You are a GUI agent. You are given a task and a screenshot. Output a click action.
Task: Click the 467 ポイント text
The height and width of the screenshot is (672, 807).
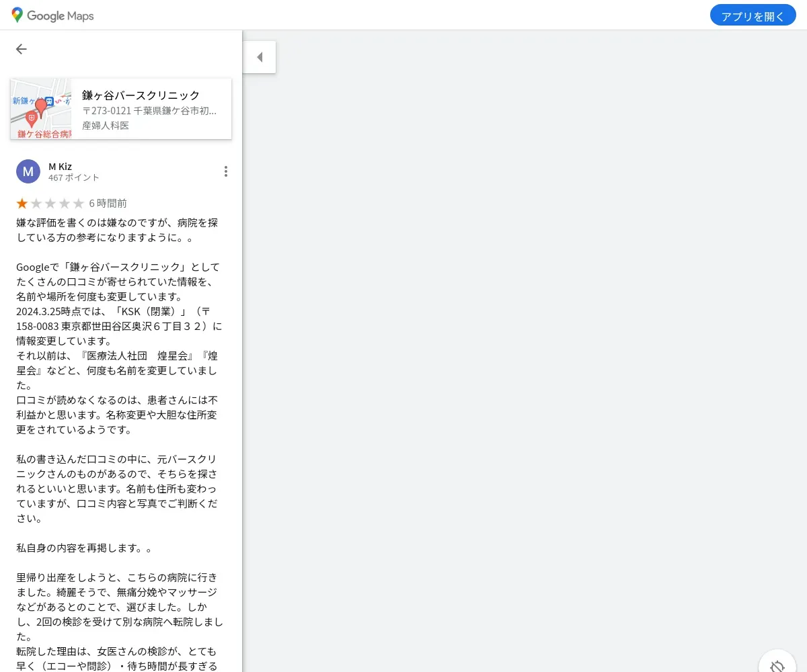[x=74, y=178]
